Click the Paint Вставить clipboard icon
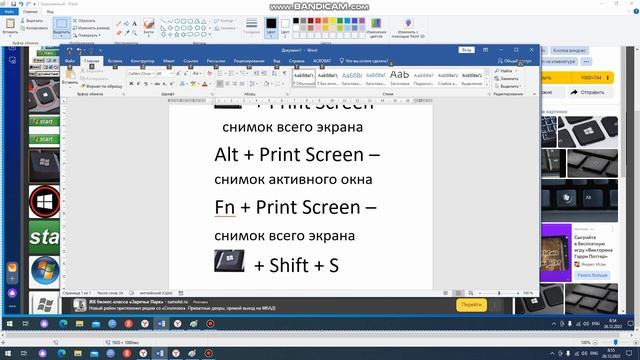 click(x=10, y=23)
